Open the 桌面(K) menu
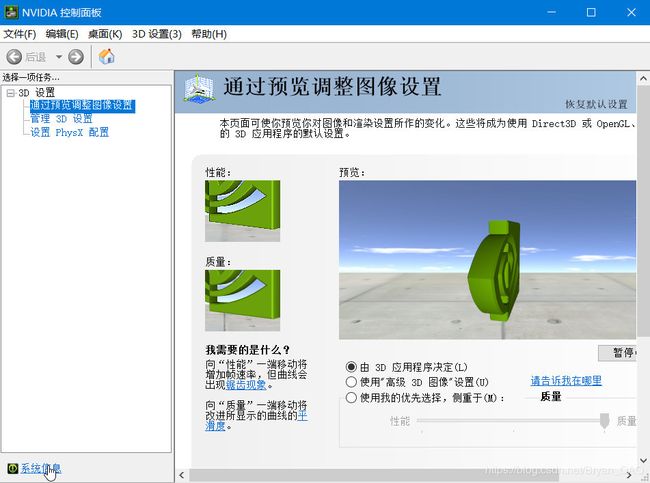This screenshot has width=650, height=483. coord(105,34)
